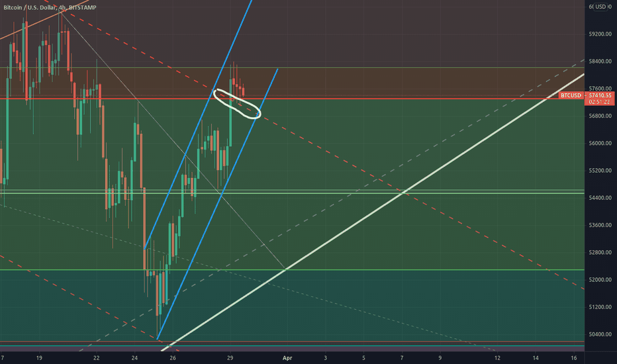Click the 5 date label on time axis
Viewport: 617px width, 364px height.
coord(363,357)
